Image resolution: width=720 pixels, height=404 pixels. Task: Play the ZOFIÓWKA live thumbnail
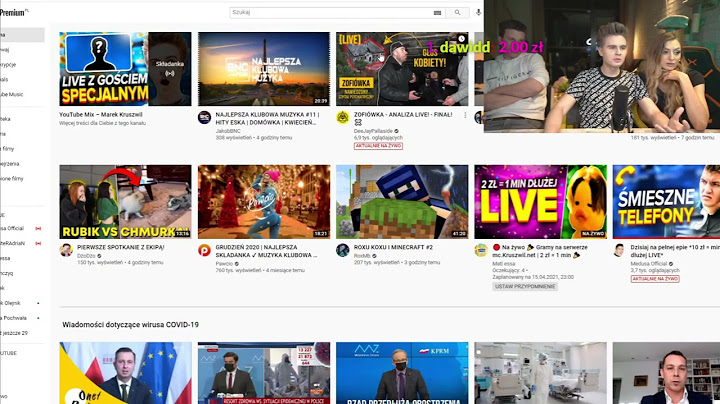(x=402, y=69)
